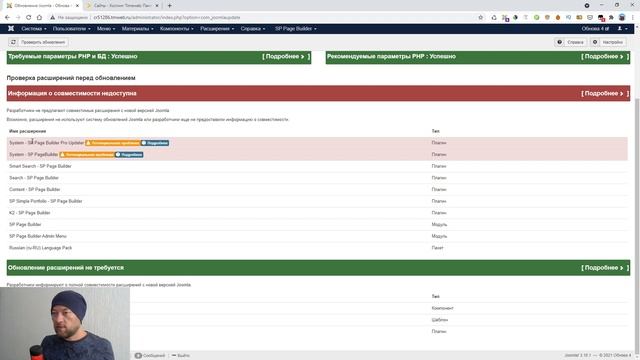Viewport: 640px width, 360px height.
Task: Click the Chrome profile avatar icon
Action: pos(622,18)
